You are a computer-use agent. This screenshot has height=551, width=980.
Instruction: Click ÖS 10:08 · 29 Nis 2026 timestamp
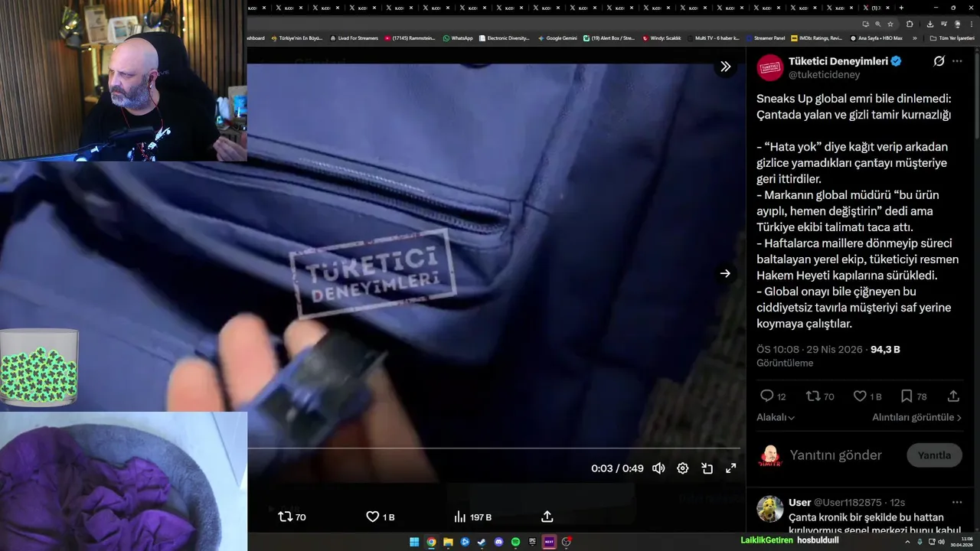click(x=810, y=350)
